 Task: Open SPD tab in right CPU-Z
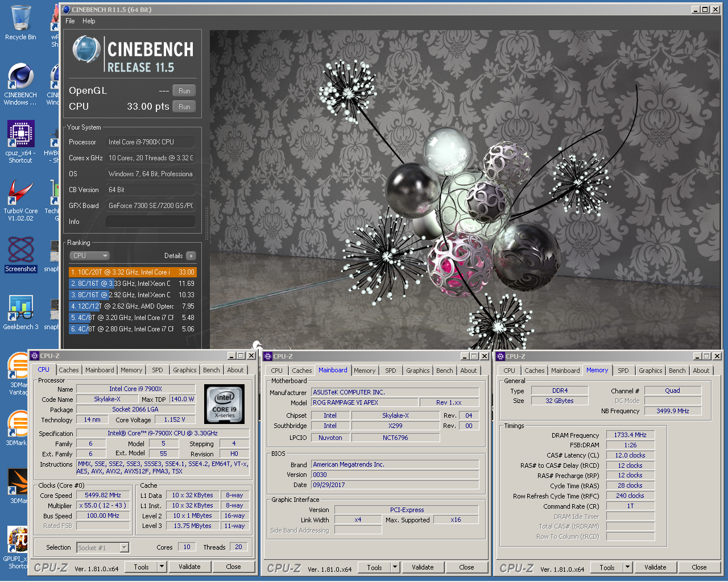pos(623,371)
